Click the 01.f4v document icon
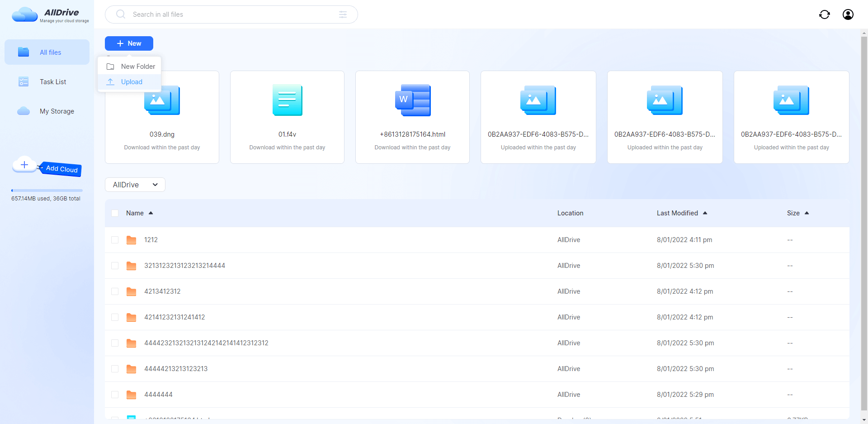The image size is (868, 424). coord(288,100)
